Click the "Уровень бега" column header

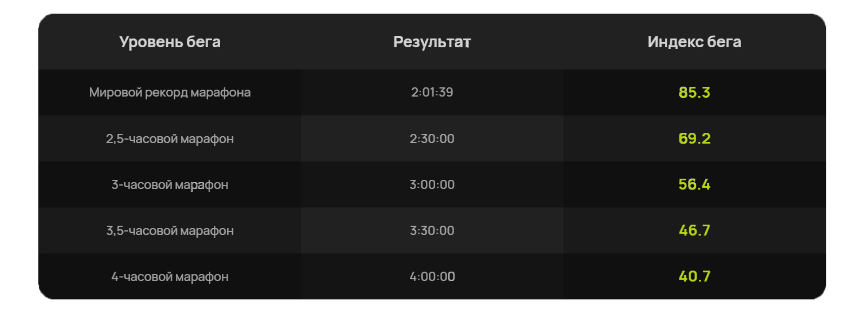(x=170, y=42)
